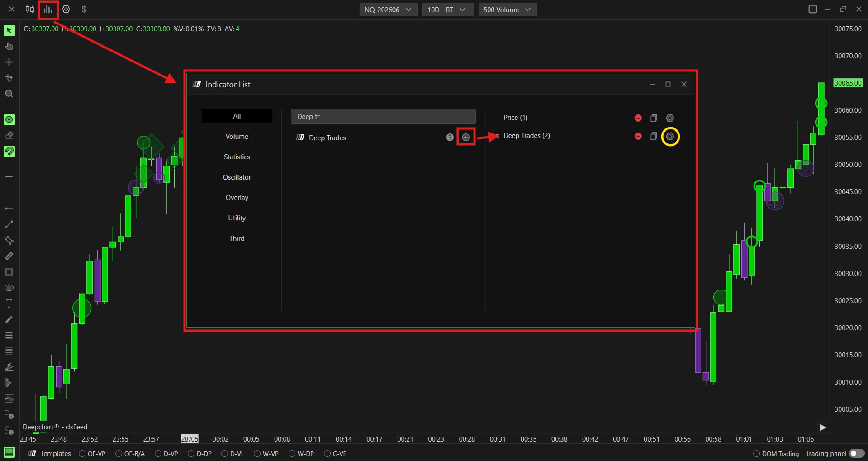868x461 pixels.
Task: Select the D-VP template radio button
Action: coord(158,453)
